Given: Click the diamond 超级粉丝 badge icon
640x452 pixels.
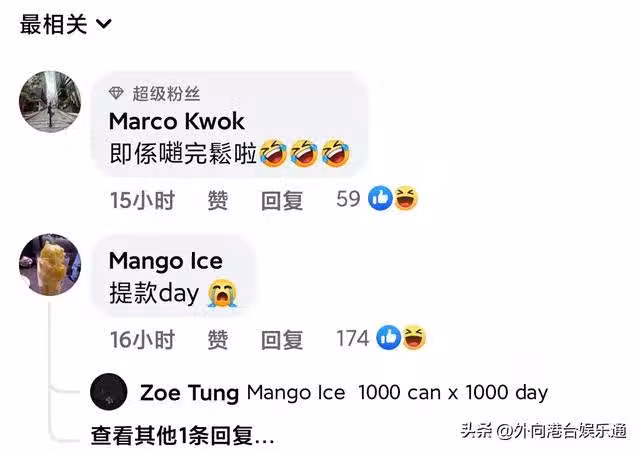Looking at the screenshot, I should point(116,94).
